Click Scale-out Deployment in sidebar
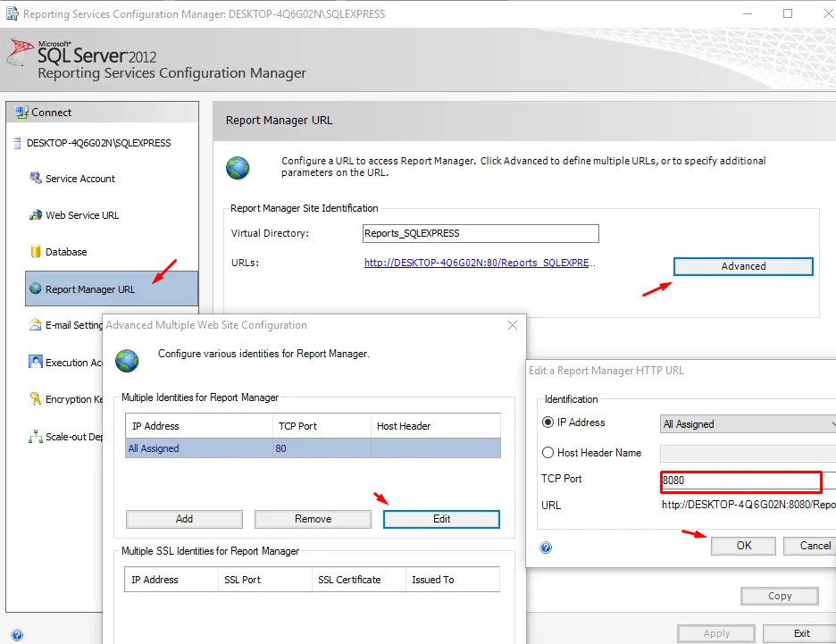 tap(73, 437)
